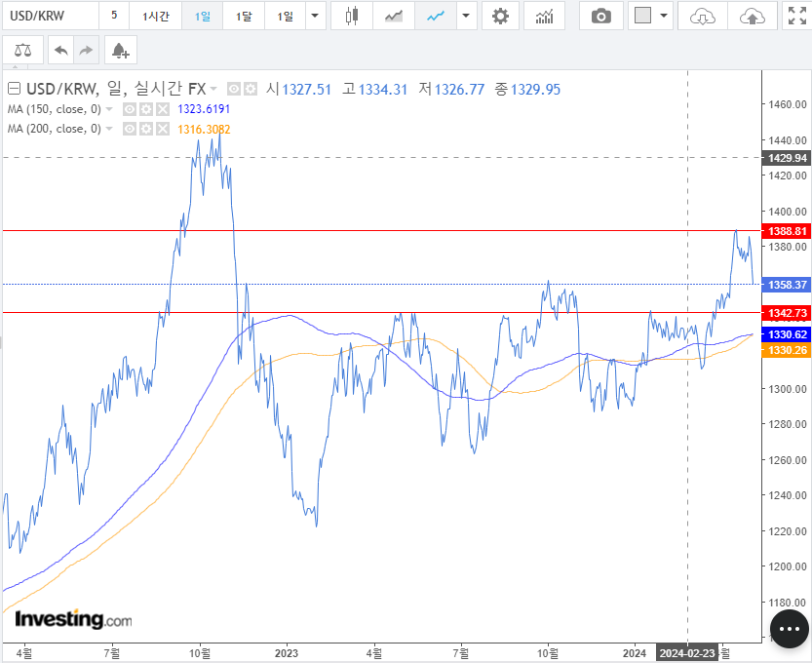812x663 pixels.
Task: Click the 1429.94 crosshair price label
Action: tap(786, 158)
